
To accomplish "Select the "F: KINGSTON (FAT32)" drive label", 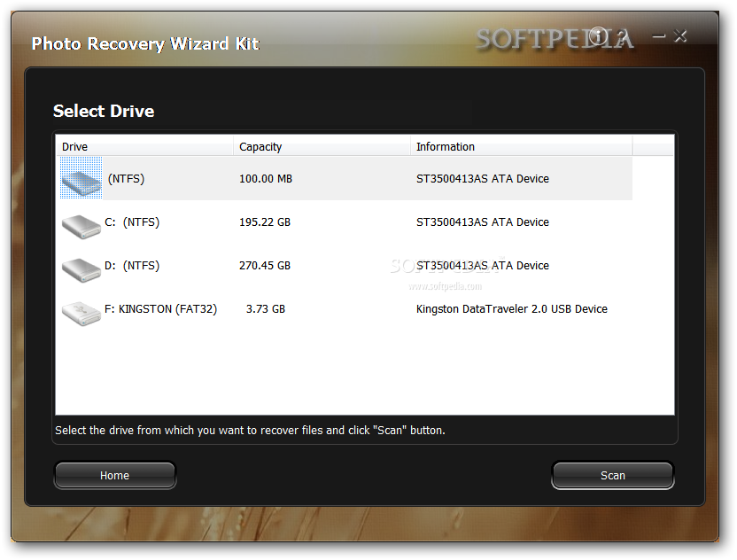I will [160, 309].
